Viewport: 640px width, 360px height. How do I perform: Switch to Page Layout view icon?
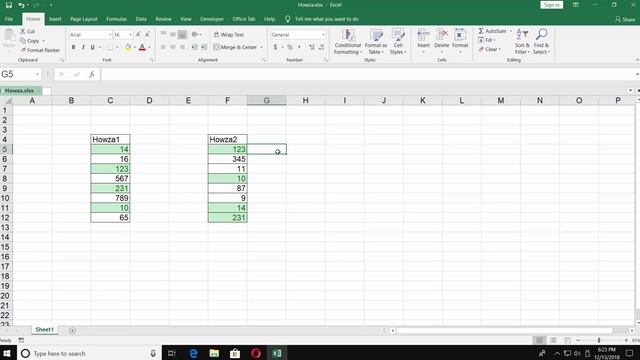click(553, 340)
